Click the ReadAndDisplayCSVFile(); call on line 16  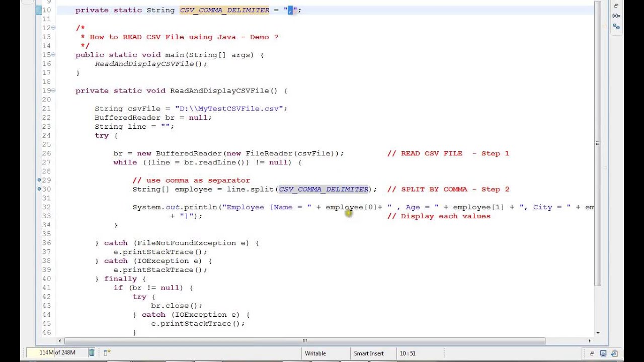(151, 64)
